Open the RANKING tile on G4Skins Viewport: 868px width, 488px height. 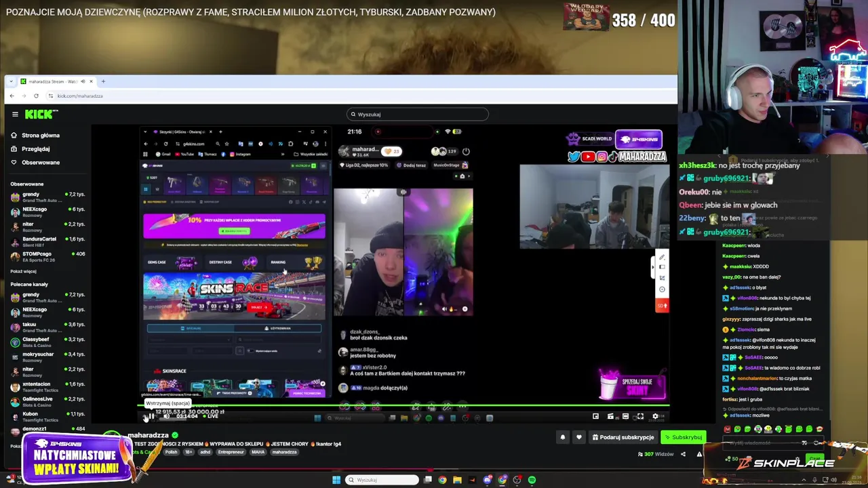(x=295, y=262)
